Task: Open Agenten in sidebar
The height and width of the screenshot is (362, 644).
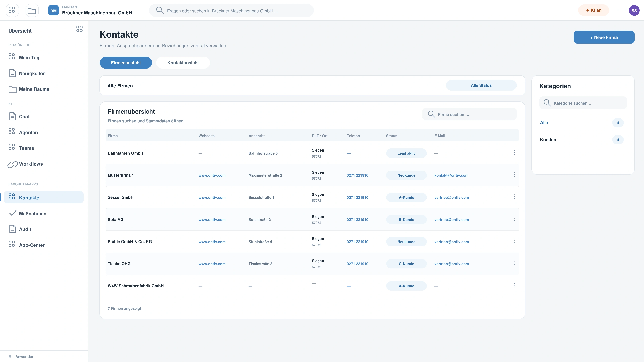Action: click(43, 132)
